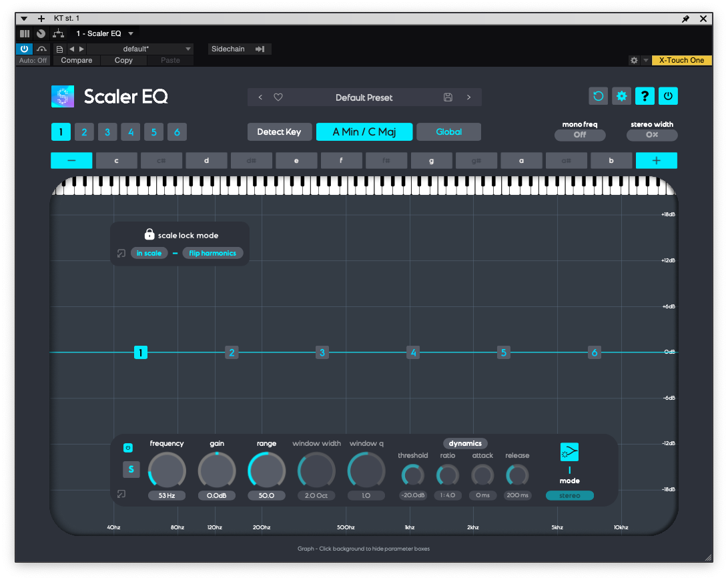Select next host preset triangle

coord(81,49)
